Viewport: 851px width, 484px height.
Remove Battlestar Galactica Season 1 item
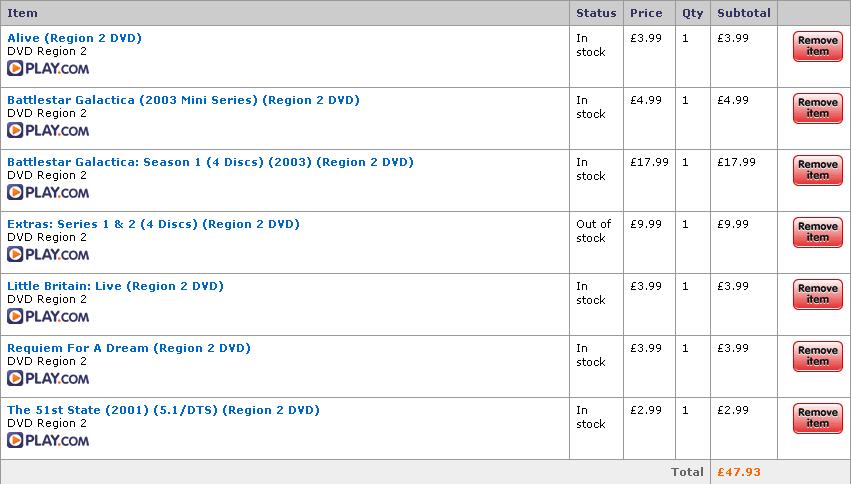(817, 170)
